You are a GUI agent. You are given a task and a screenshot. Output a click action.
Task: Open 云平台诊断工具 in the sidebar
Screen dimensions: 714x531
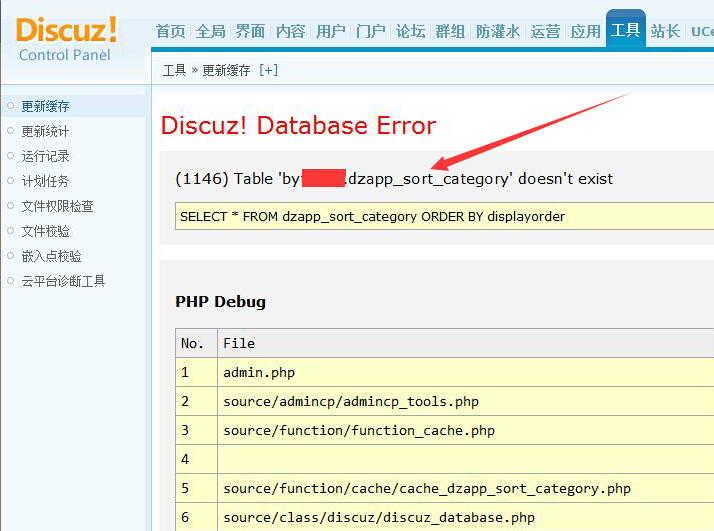pyautogui.click(x=63, y=281)
